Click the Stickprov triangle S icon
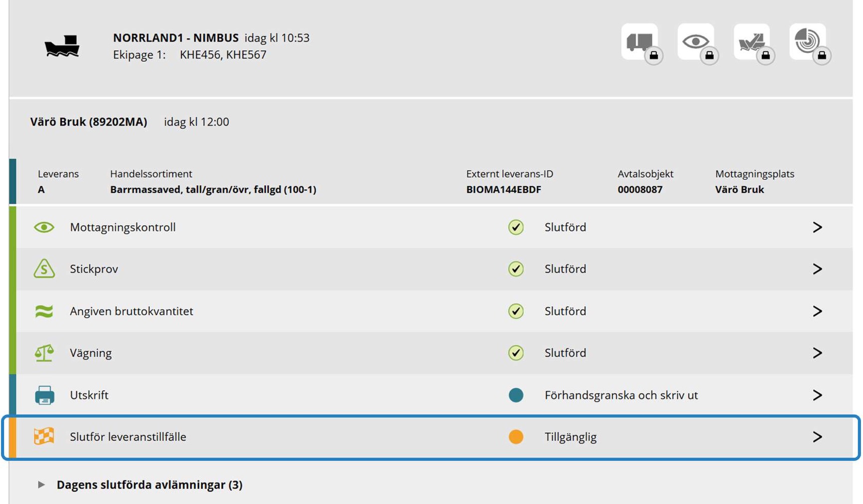 point(44,269)
